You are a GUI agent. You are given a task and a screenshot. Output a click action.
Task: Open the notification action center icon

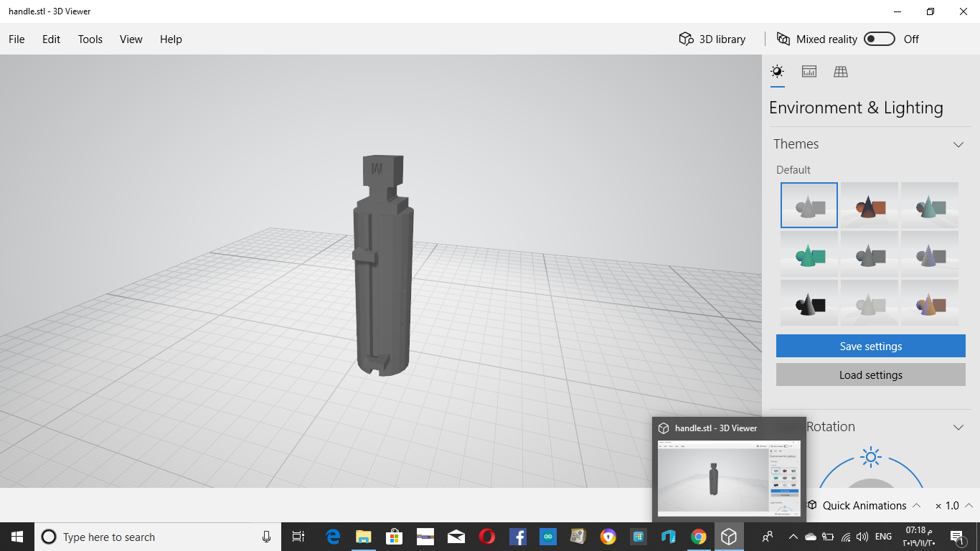(957, 537)
